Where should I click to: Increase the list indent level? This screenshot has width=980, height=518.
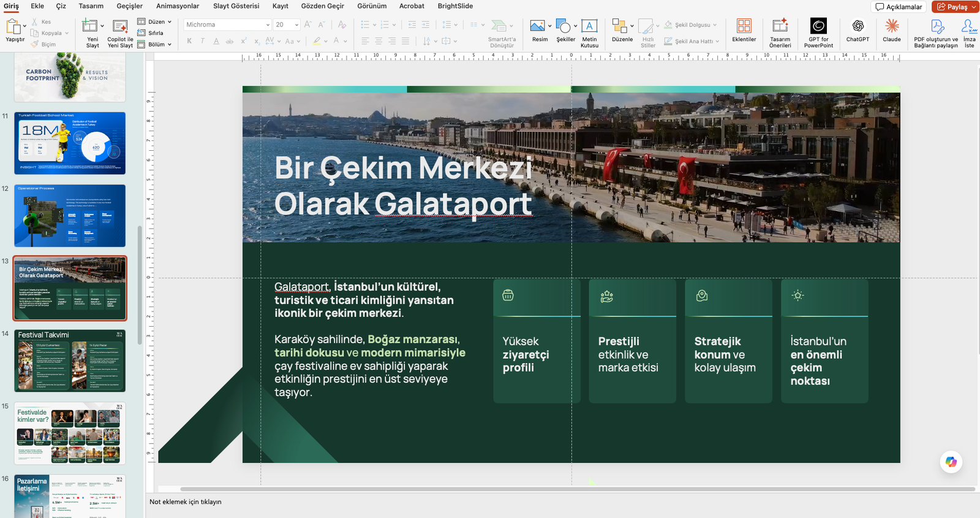[x=425, y=25]
